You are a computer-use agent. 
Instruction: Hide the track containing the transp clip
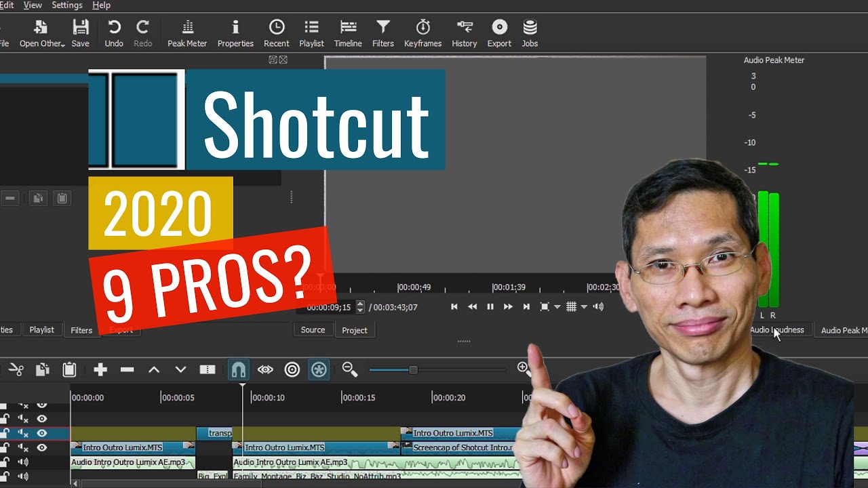point(42,433)
